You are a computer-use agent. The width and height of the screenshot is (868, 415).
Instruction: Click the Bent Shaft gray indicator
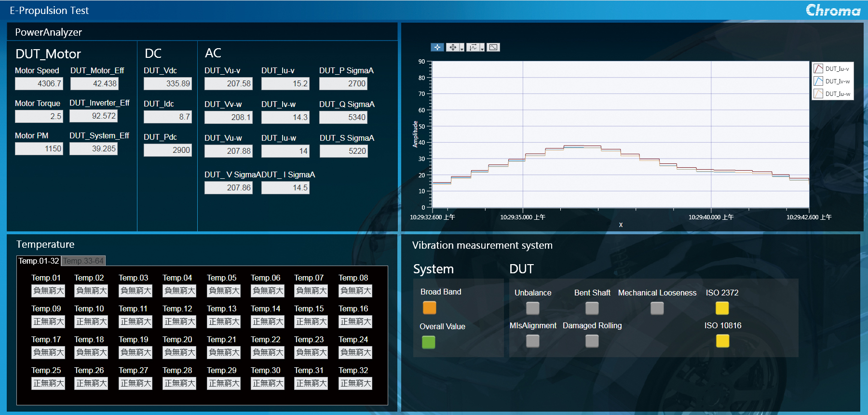(x=592, y=308)
